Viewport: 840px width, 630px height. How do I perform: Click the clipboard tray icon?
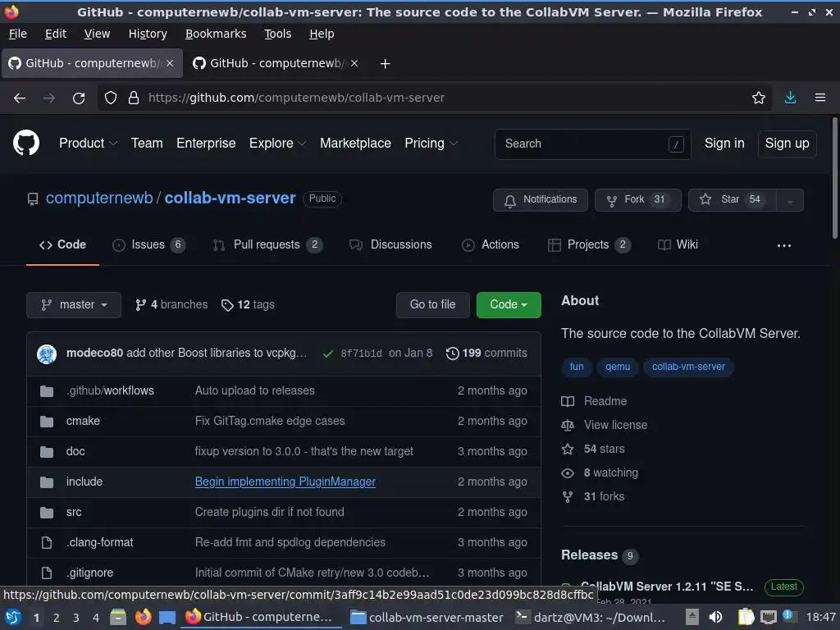click(746, 617)
